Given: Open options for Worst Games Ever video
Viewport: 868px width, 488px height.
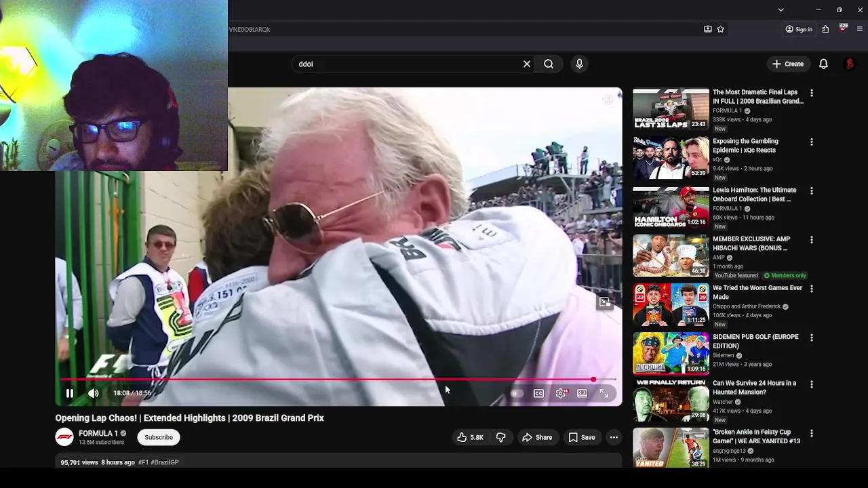Looking at the screenshot, I should pos(811,289).
